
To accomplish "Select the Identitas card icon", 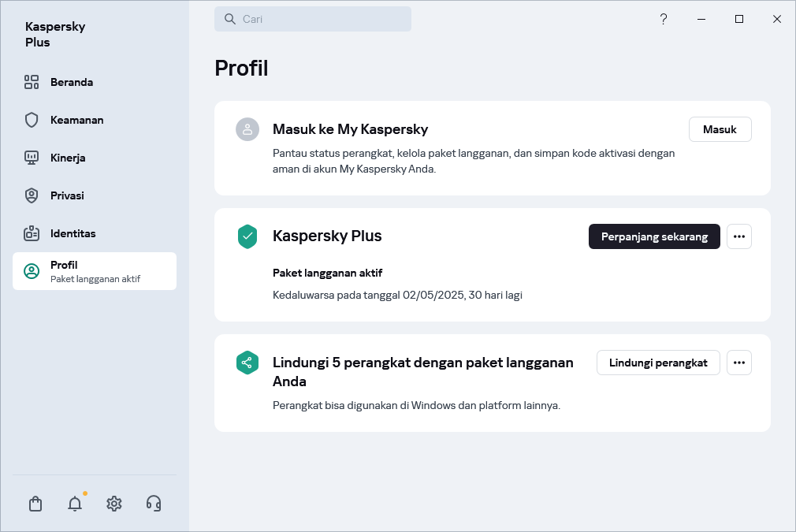I will tap(32, 233).
